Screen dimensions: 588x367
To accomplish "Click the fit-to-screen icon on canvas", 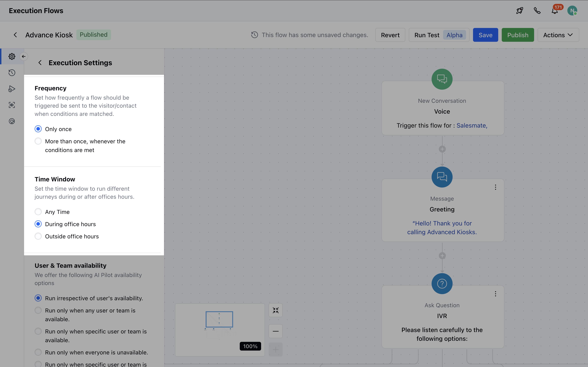I will (x=275, y=310).
